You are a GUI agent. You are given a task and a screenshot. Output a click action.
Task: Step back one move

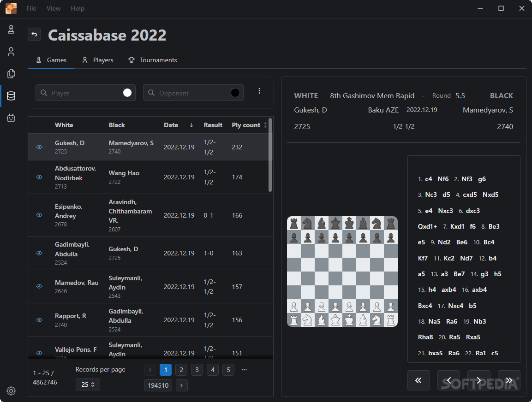point(448,380)
